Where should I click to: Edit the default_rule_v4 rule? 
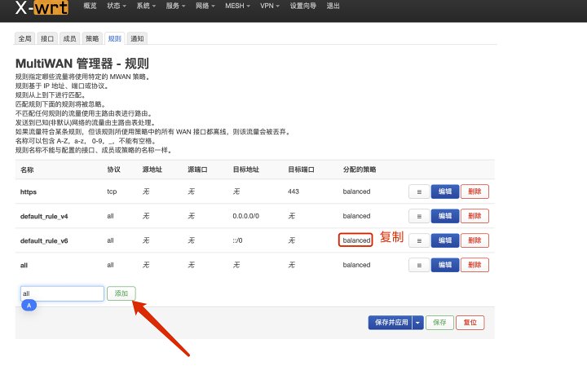445,216
